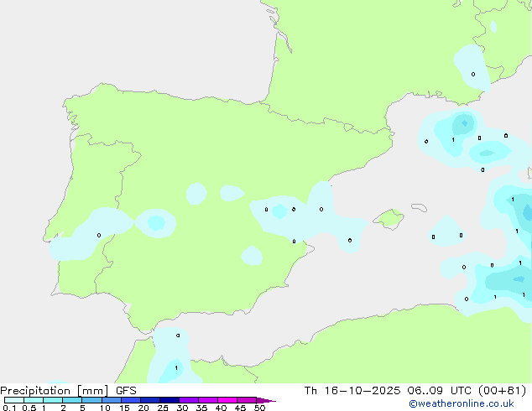Choose the 25–30 mm navy legend swatch
Screen dimensions: 532x411
(x=170, y=400)
